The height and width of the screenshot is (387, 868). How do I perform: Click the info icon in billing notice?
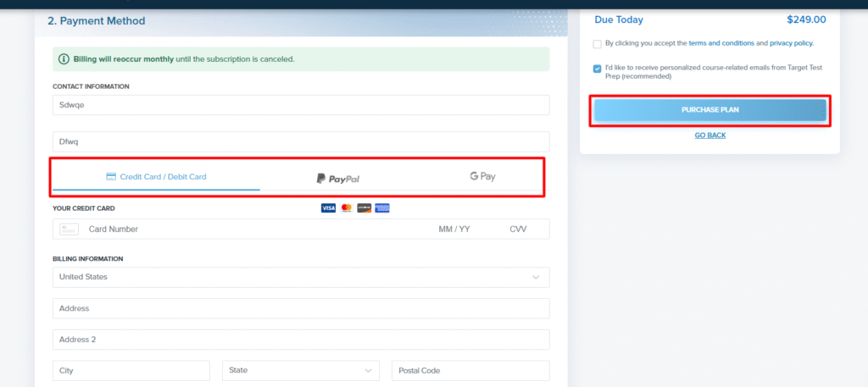[x=64, y=59]
